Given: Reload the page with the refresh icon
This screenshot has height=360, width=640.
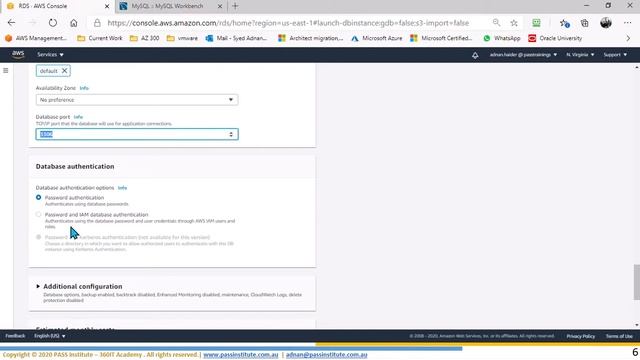Looking at the screenshot, I should (53, 23).
